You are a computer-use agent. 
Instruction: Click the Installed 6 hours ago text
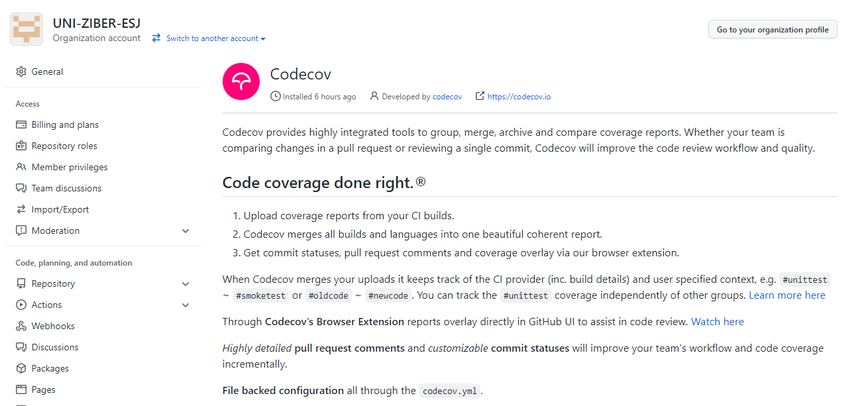[x=319, y=97]
